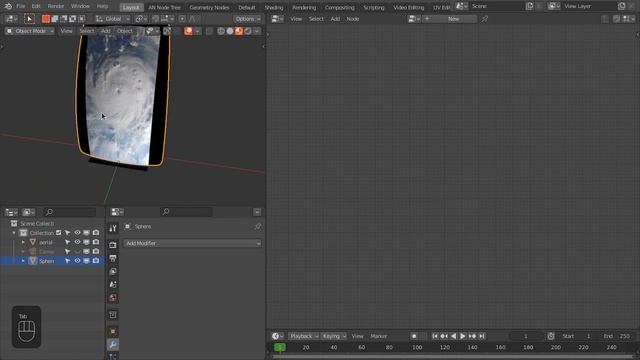Viewport: 640px width, 360px height.
Task: Disable aerial in renders camera icon
Action: tap(96, 242)
